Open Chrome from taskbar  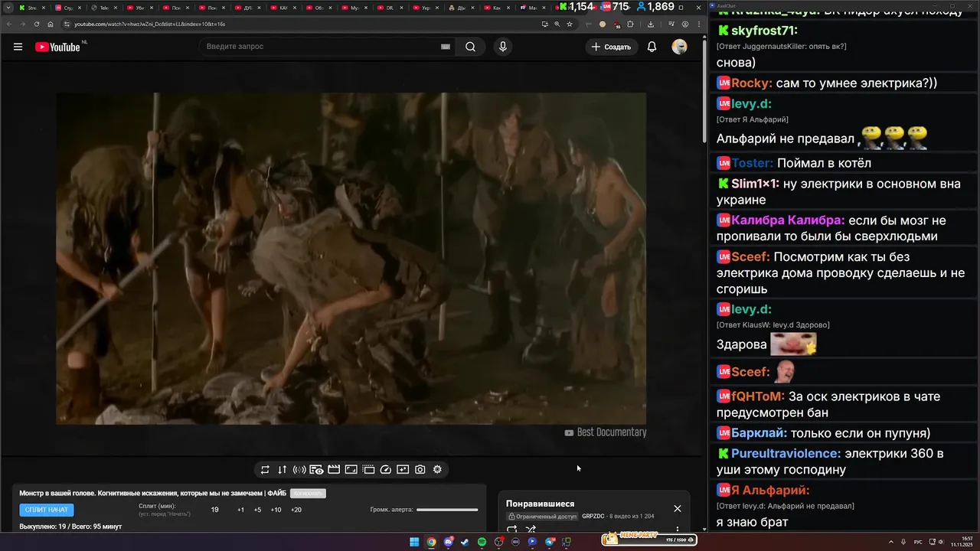click(431, 542)
